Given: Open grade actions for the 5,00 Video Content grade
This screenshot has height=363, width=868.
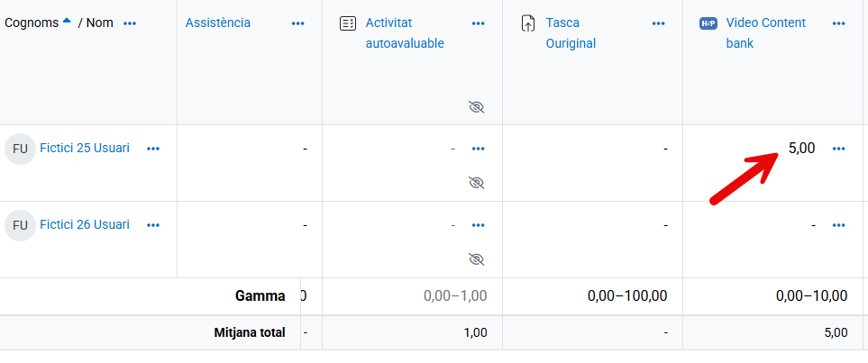Looking at the screenshot, I should [839, 149].
